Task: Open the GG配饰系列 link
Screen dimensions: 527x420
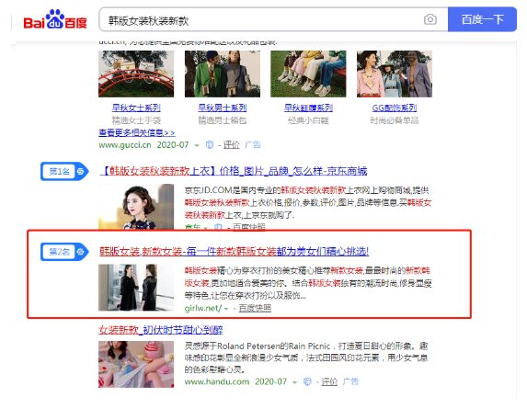Action: [x=395, y=108]
